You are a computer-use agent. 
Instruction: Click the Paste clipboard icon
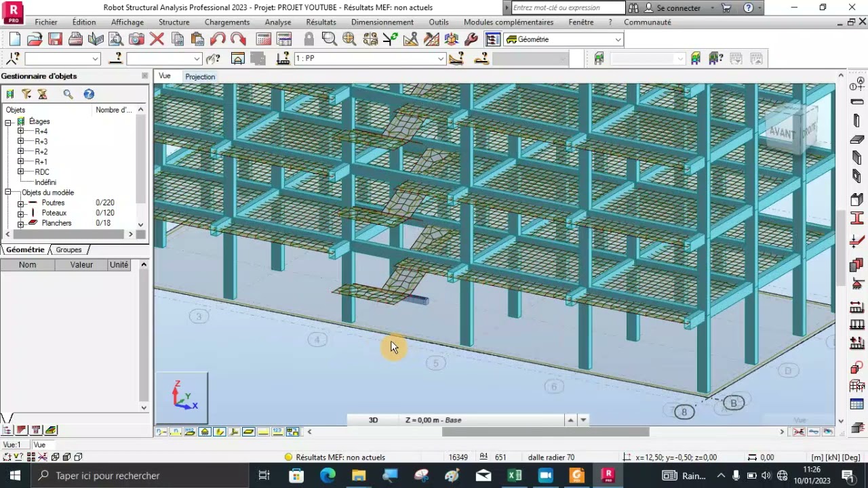(197, 39)
